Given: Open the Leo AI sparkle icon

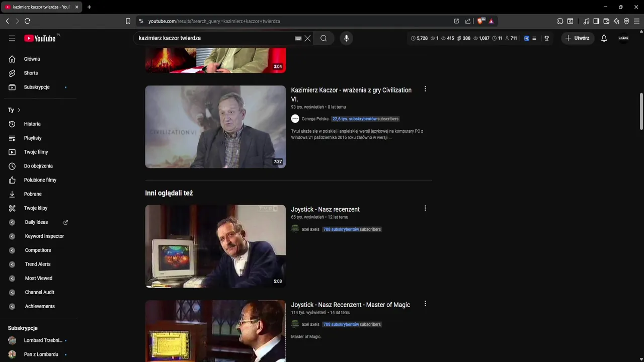Looking at the screenshot, I should [x=616, y=21].
